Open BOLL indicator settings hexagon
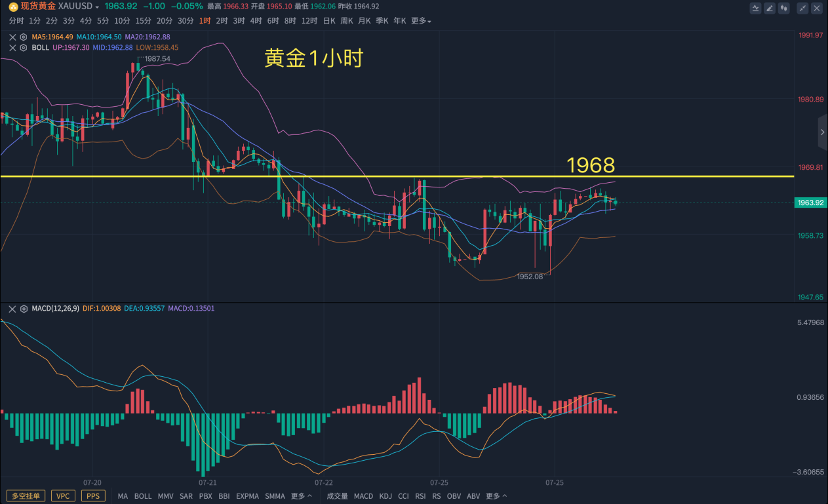This screenshot has height=504, width=828. [x=24, y=48]
